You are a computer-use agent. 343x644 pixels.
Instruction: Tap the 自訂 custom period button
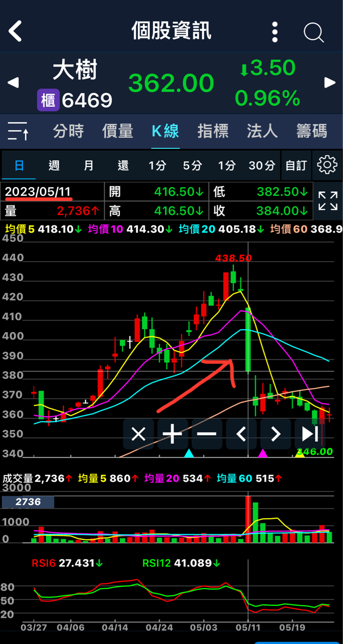[296, 165]
